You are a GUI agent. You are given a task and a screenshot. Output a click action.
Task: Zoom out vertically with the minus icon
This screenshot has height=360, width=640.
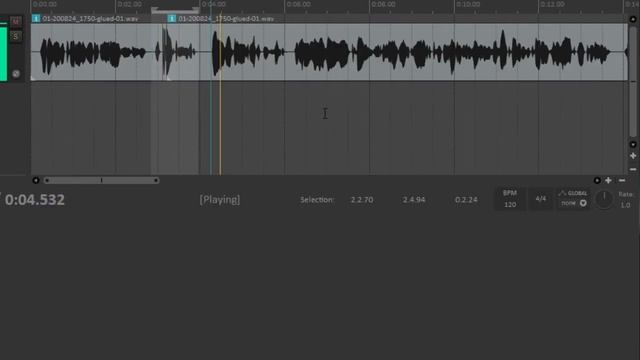(633, 169)
